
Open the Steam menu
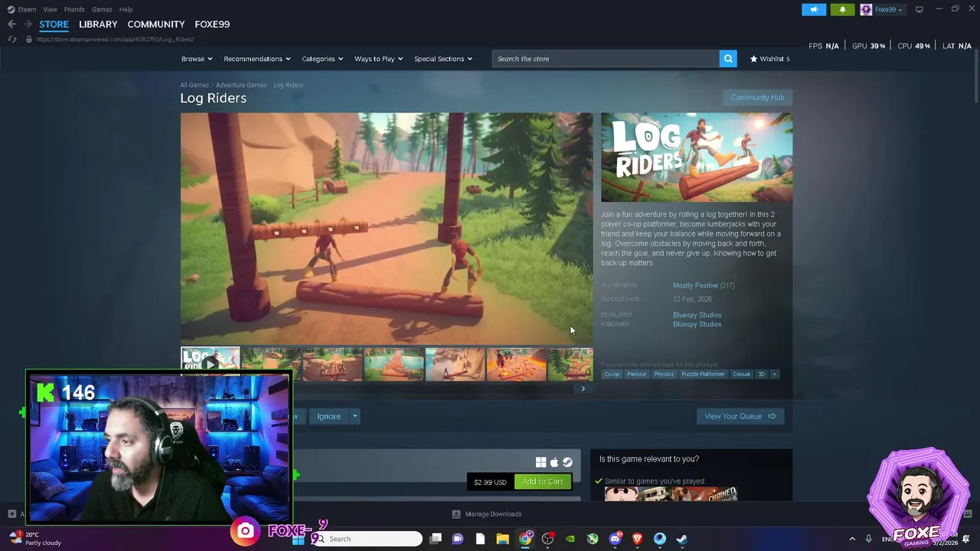[27, 9]
